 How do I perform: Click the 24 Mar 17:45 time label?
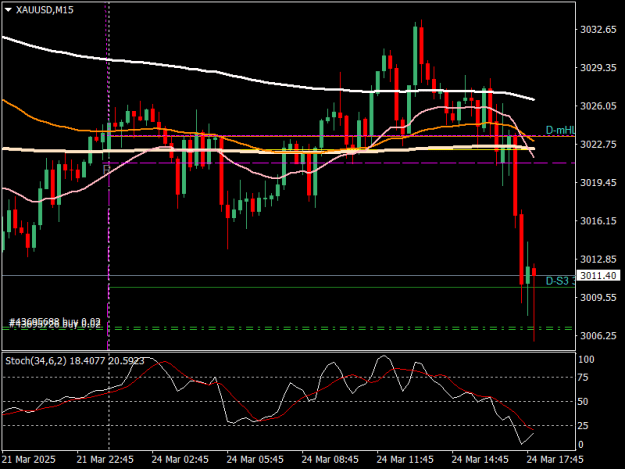pos(554,459)
